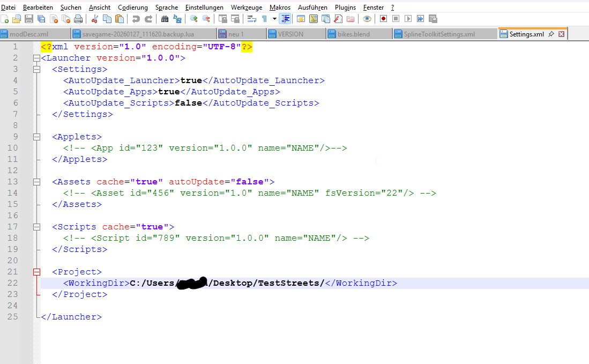Screen dimensions: 589x364
Task: Click the Save All toolbar icon
Action: [41, 19]
